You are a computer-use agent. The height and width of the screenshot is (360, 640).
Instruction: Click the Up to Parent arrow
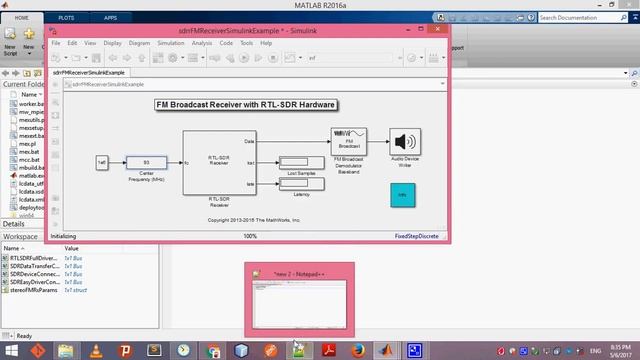[142, 58]
